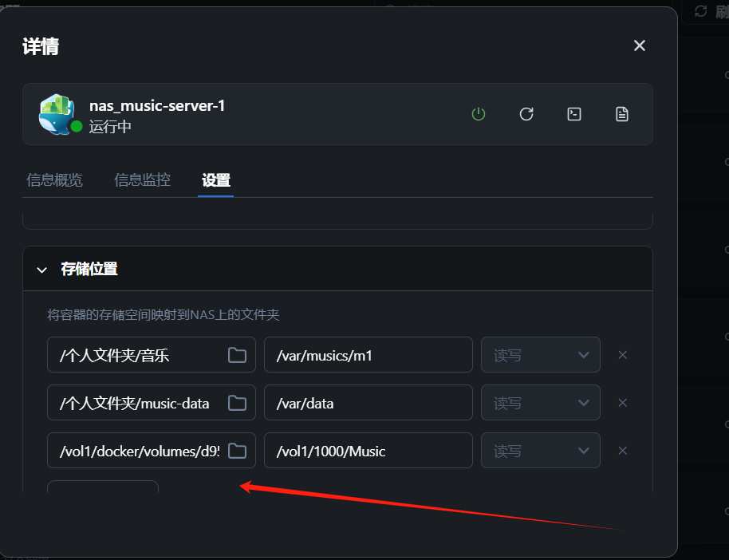Image resolution: width=729 pixels, height=560 pixels.
Task: Switch to the 信息概览 tab
Action: point(54,180)
